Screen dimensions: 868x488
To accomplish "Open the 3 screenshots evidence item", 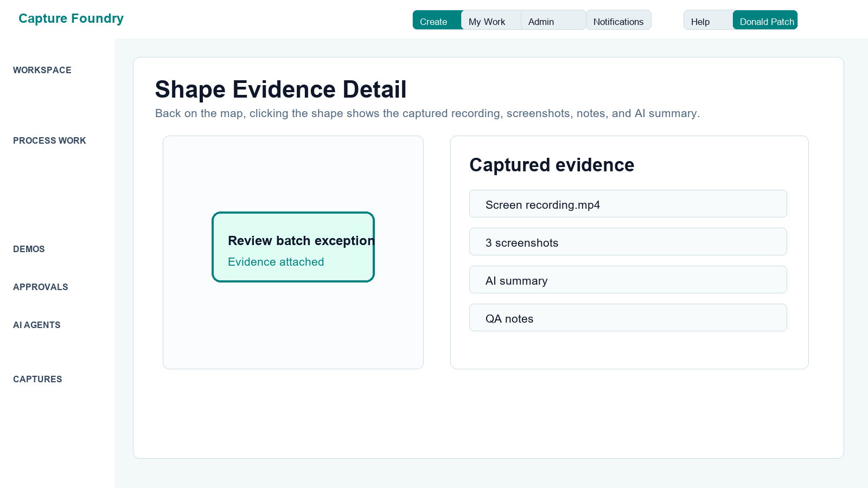I will 628,242.
